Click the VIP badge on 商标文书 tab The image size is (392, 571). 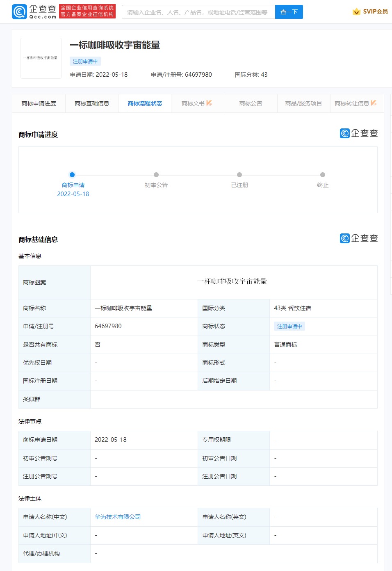pos(209,103)
